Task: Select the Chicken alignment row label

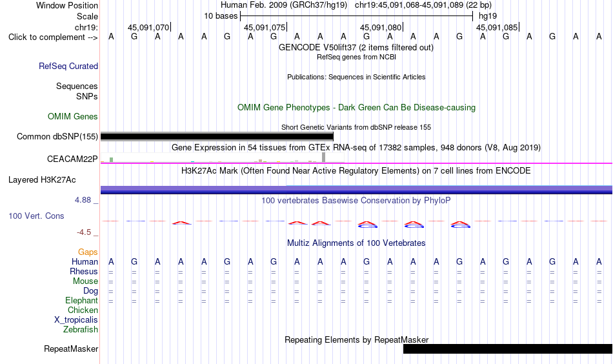Action: pos(83,310)
